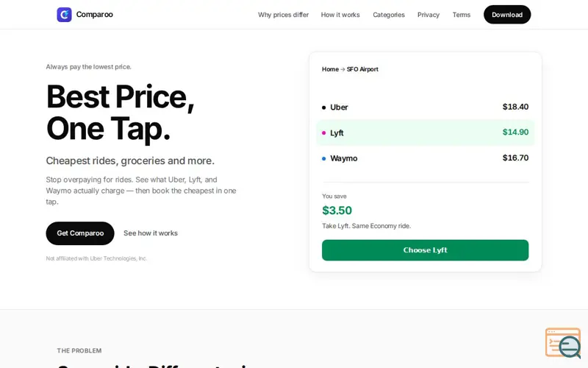
Task: Open the Privacy page link
Action: click(x=429, y=15)
